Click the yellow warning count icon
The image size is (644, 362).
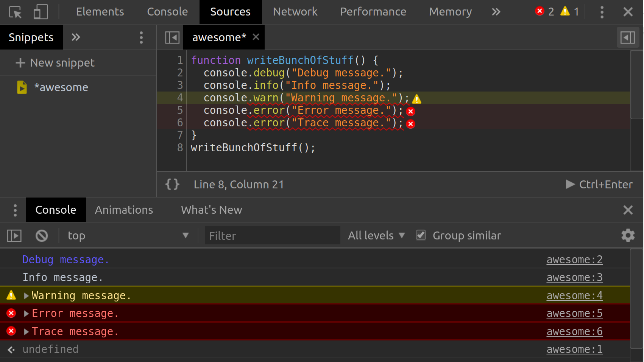coord(565,11)
